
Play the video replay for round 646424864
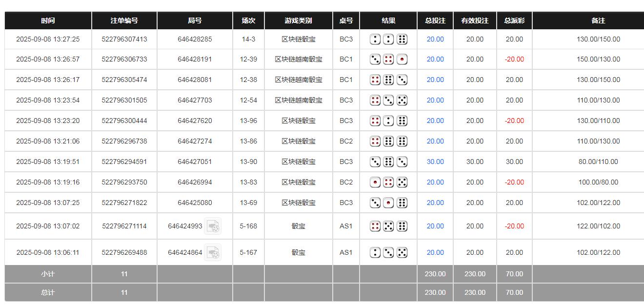tap(213, 252)
